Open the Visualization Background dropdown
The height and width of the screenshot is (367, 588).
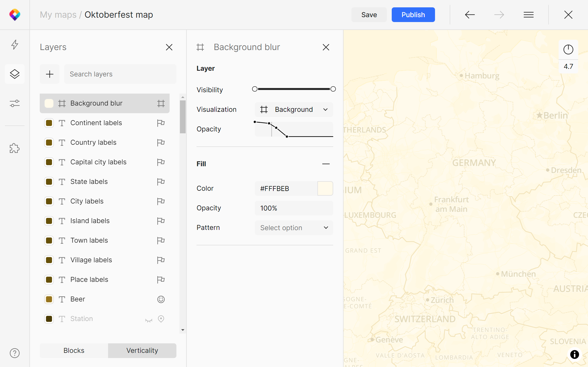[294, 109]
